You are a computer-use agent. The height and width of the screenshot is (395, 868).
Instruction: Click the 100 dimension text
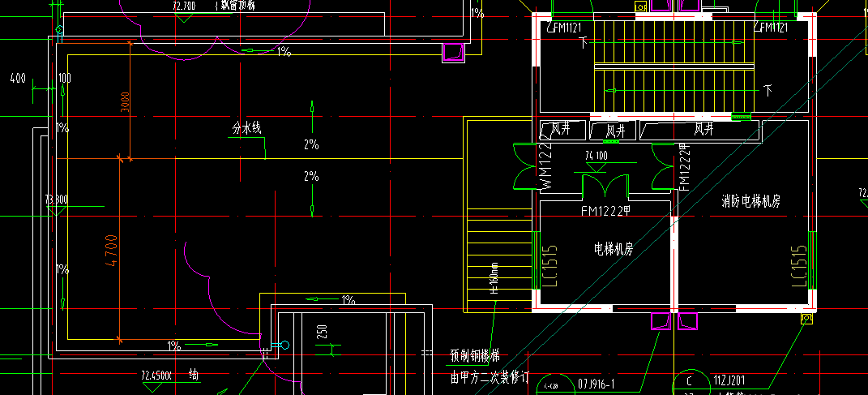pyautogui.click(x=64, y=77)
